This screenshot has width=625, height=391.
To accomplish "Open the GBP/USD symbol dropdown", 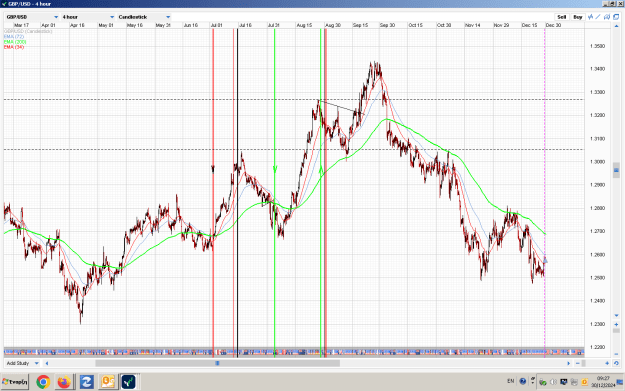I will pos(32,17).
